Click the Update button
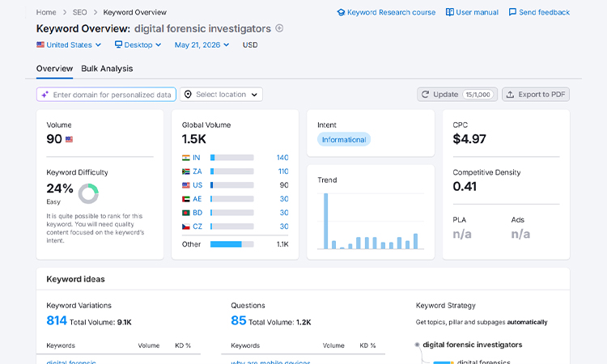The image size is (607, 364). pyautogui.click(x=457, y=95)
